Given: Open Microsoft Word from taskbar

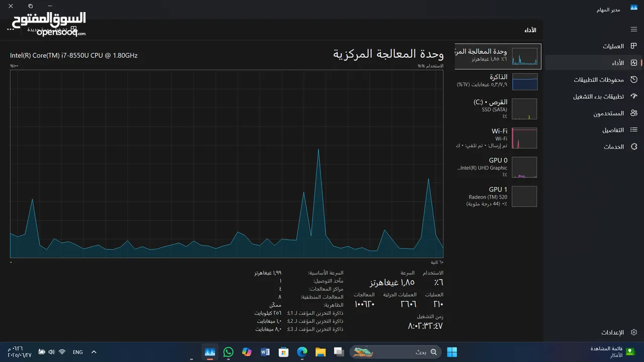Looking at the screenshot, I should (x=265, y=352).
